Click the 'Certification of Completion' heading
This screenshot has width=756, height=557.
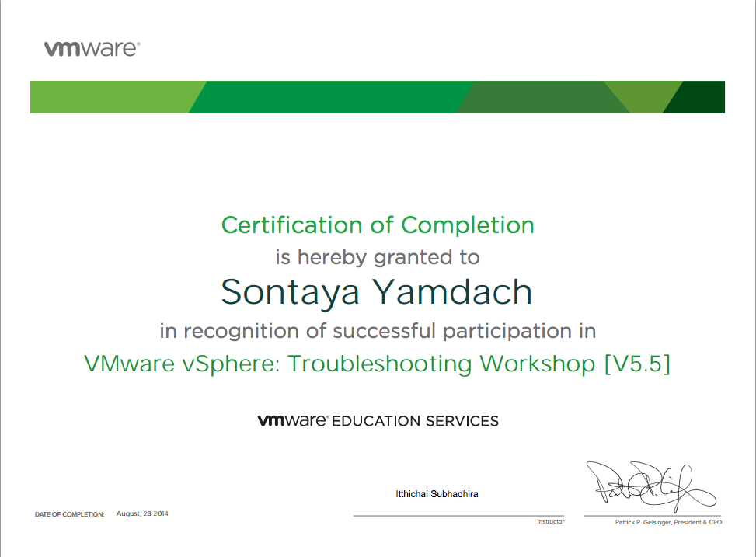(378, 225)
